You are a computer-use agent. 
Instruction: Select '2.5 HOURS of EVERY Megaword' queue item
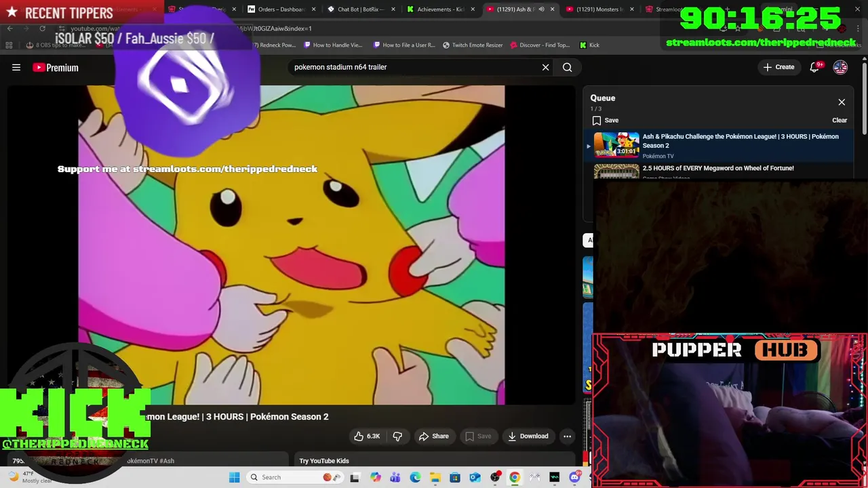pyautogui.click(x=718, y=168)
